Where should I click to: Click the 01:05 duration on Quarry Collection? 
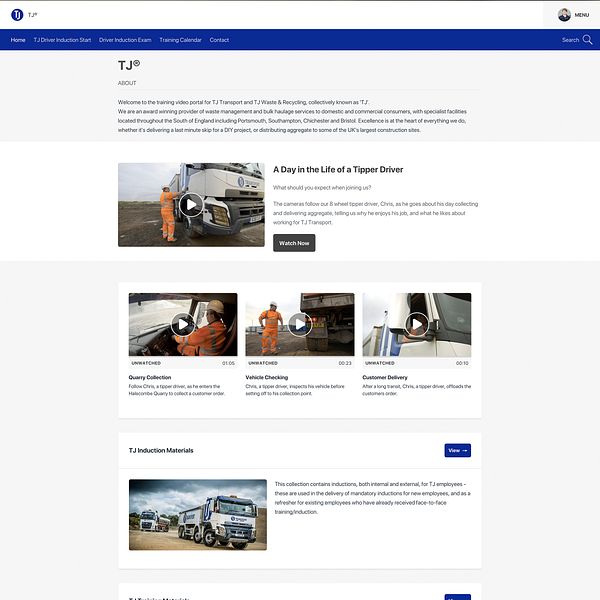[x=228, y=363]
